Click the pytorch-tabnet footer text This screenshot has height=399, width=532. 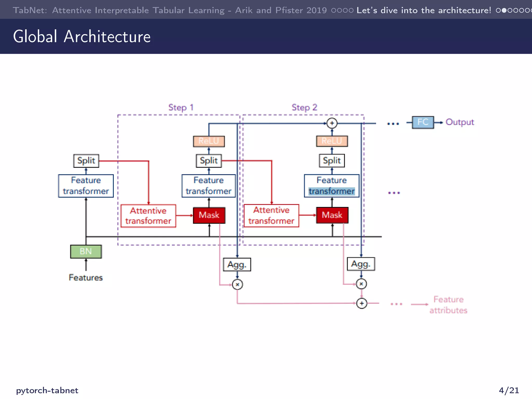coord(47,390)
